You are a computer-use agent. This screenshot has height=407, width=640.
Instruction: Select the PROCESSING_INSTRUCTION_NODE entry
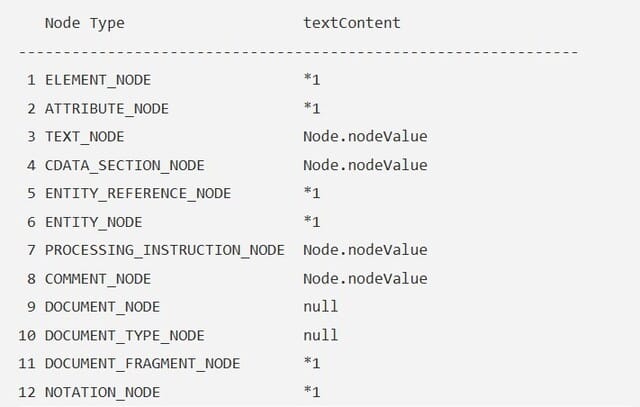pyautogui.click(x=164, y=250)
